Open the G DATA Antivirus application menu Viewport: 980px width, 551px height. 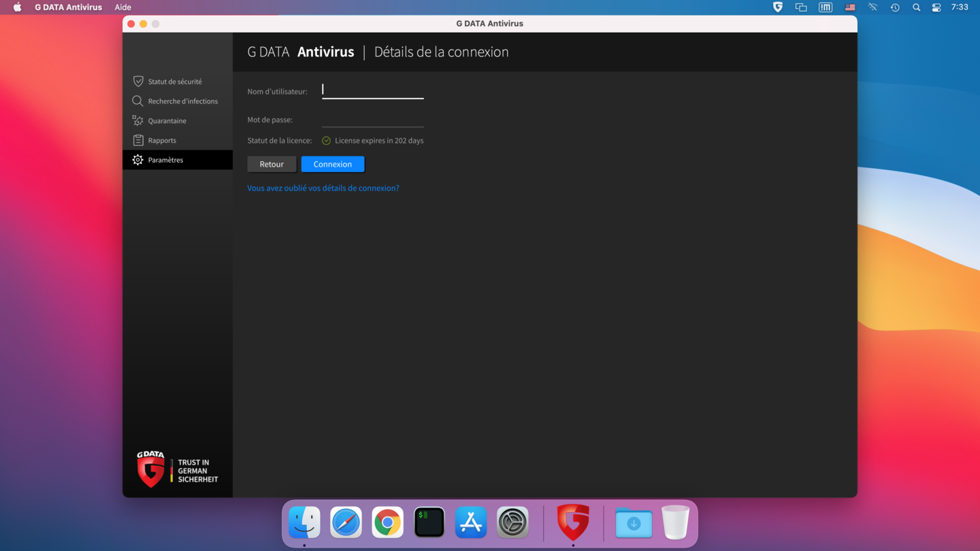[68, 7]
